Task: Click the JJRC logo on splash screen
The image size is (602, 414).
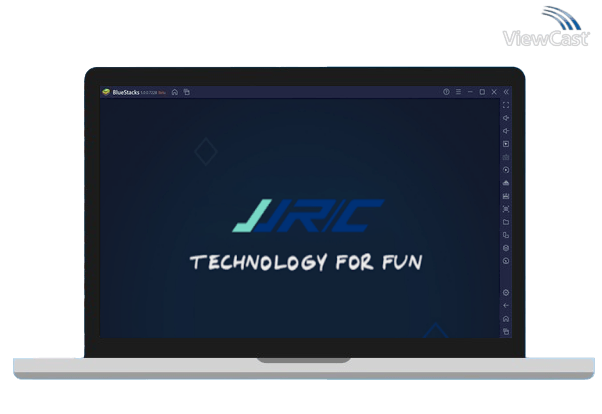Action: (308, 215)
